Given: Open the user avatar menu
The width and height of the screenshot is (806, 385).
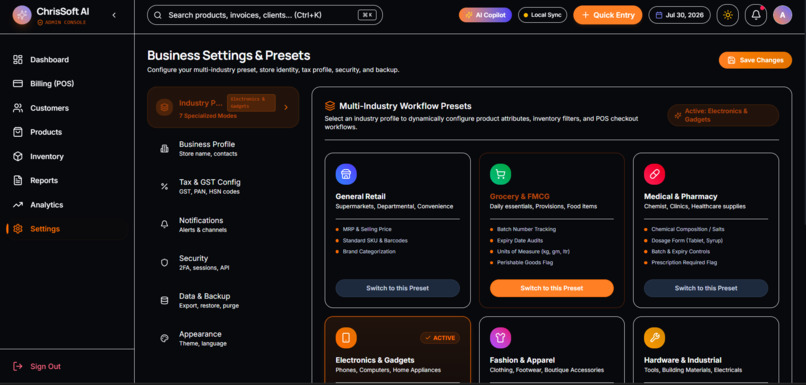Looking at the screenshot, I should click(x=782, y=15).
